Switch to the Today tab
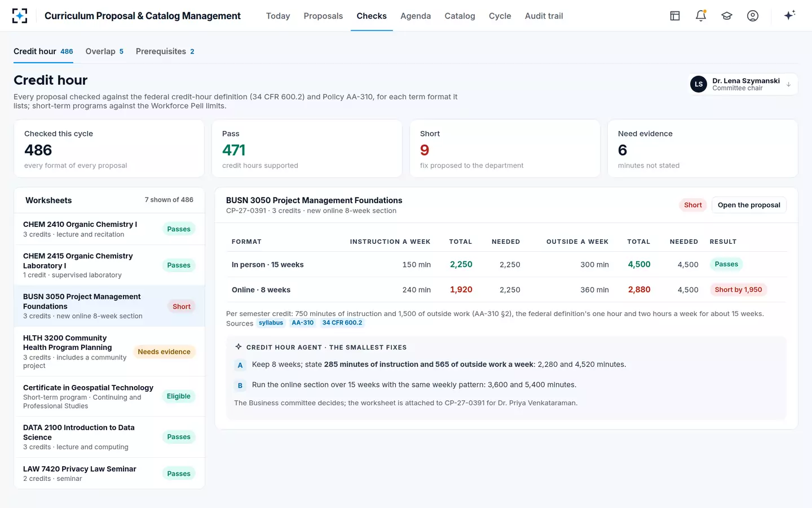 278,16
